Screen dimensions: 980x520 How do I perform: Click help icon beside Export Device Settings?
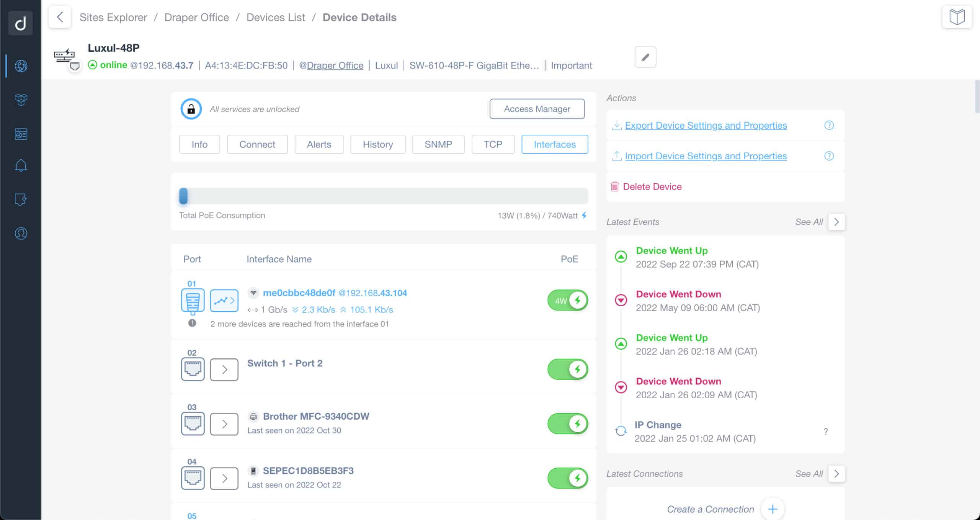[829, 126]
